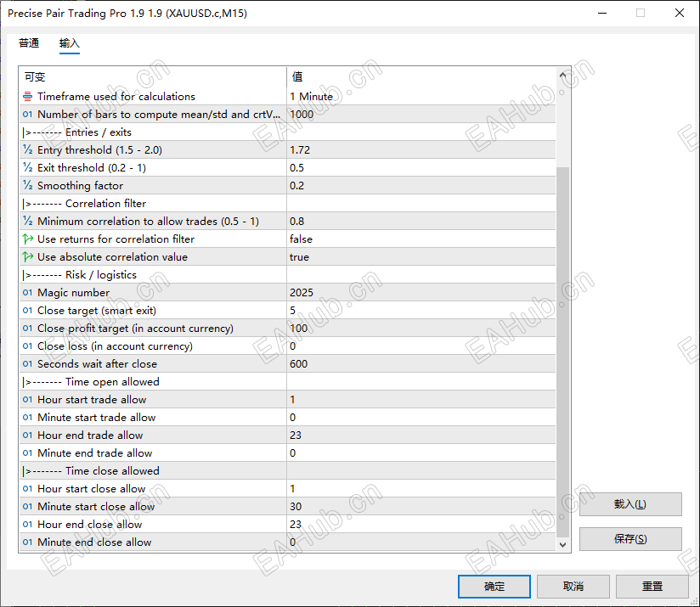Select the Risk / logistics section row
The height and width of the screenshot is (607, 700).
[x=287, y=275]
